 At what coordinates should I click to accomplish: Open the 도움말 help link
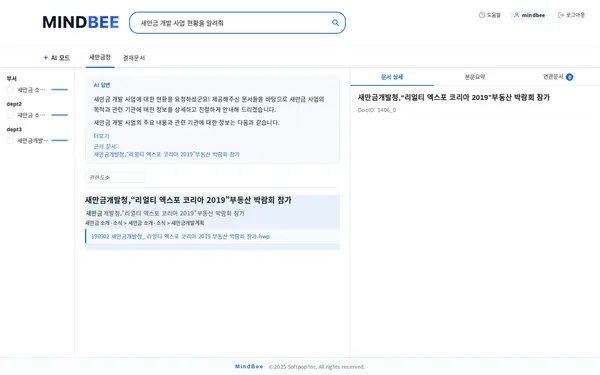[490, 15]
